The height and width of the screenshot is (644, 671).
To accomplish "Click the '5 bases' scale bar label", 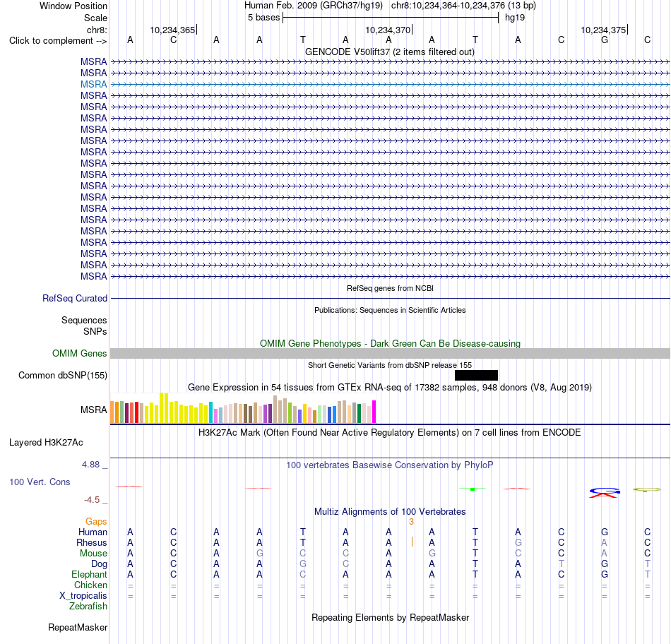I will pyautogui.click(x=263, y=18).
